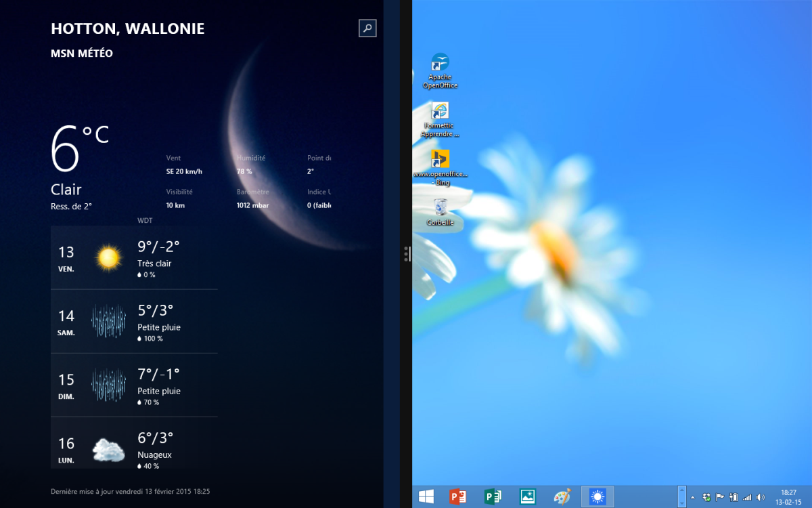Show hidden system tray icons

[x=693, y=497]
